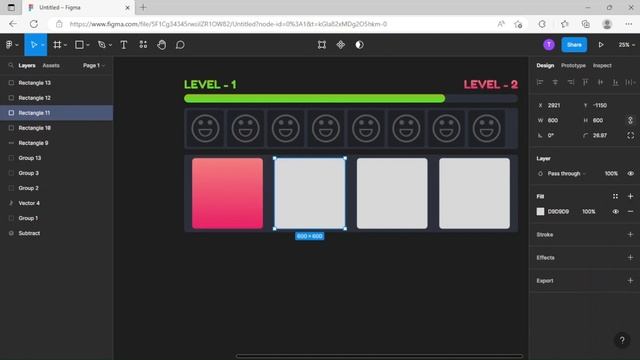Select the Pen tool
The width and height of the screenshot is (640, 360).
102,45
